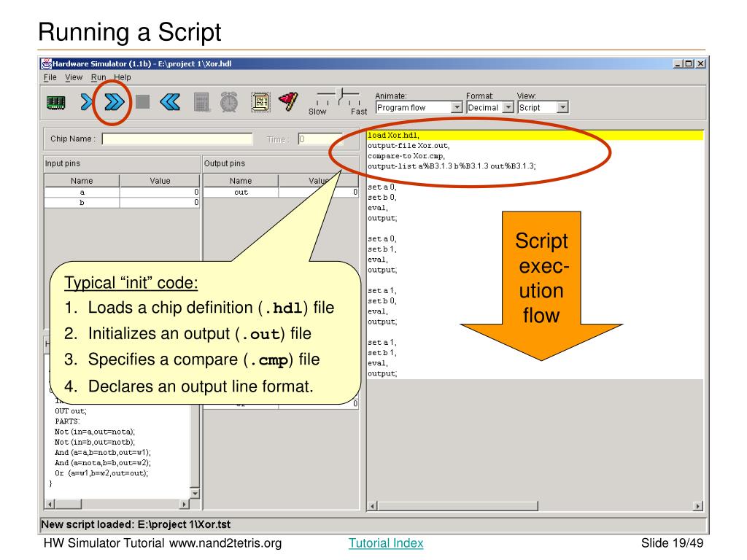747x560 pixels.
Task: Open breakpoints with the red flag icon
Action: tap(288, 104)
